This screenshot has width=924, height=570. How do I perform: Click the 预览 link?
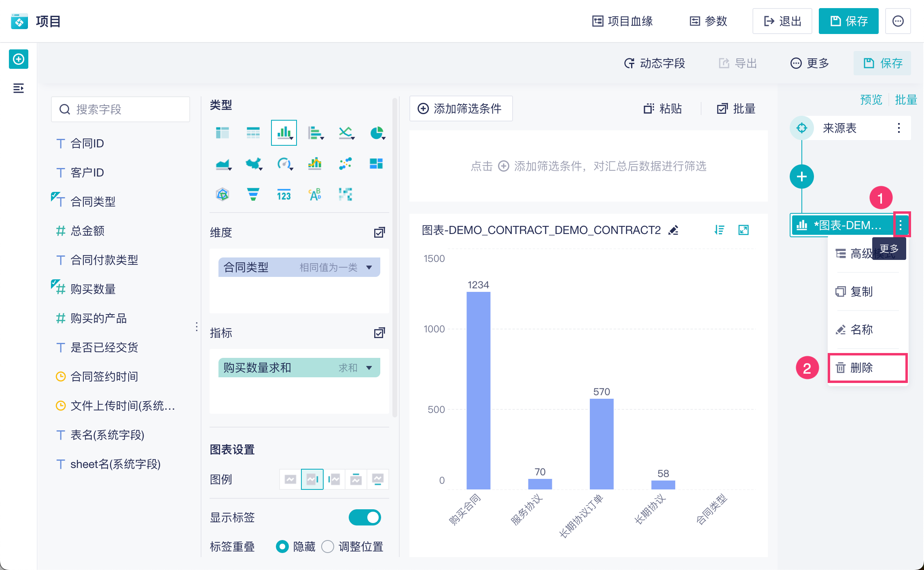[871, 100]
